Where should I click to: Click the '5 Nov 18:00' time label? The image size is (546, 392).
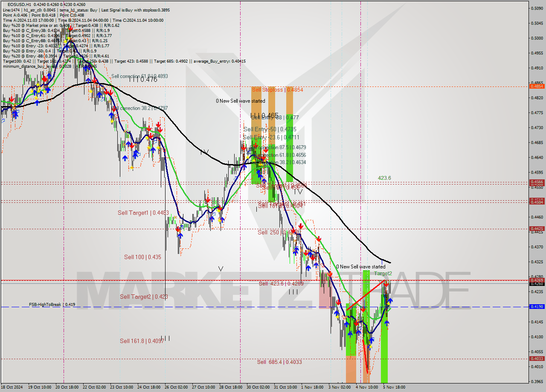pos(394,387)
